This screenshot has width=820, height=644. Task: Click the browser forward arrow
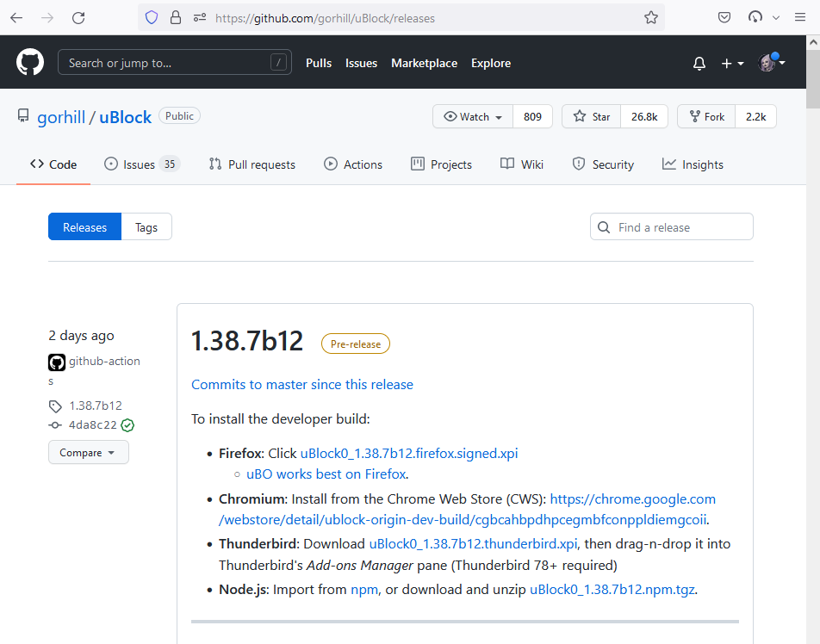47,18
